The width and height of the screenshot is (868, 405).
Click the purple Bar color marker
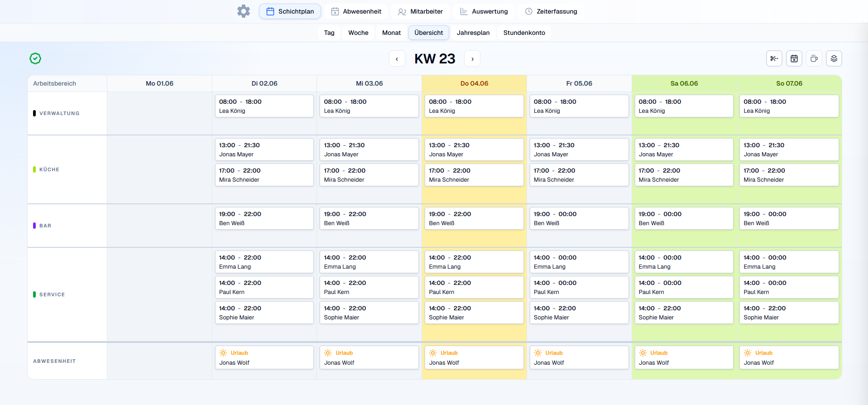(34, 226)
